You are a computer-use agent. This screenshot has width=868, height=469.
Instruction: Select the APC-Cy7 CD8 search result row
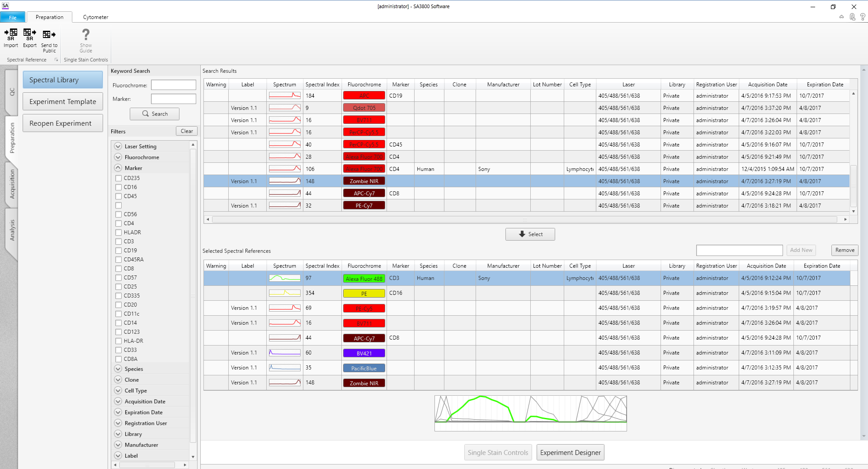[527, 193]
